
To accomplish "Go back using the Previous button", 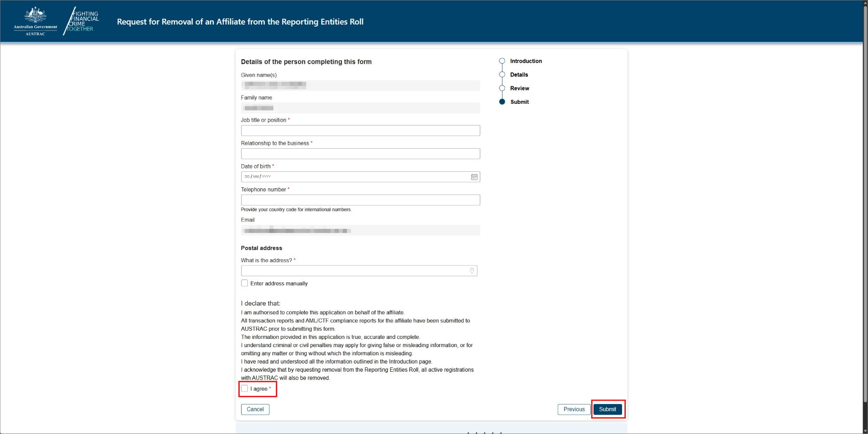I will coord(574,409).
